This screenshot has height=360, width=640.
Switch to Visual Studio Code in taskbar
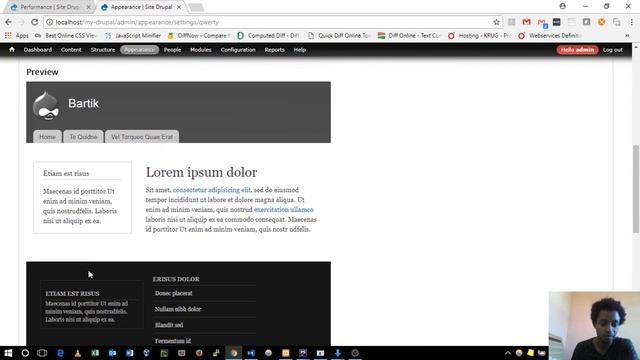[x=251, y=353]
